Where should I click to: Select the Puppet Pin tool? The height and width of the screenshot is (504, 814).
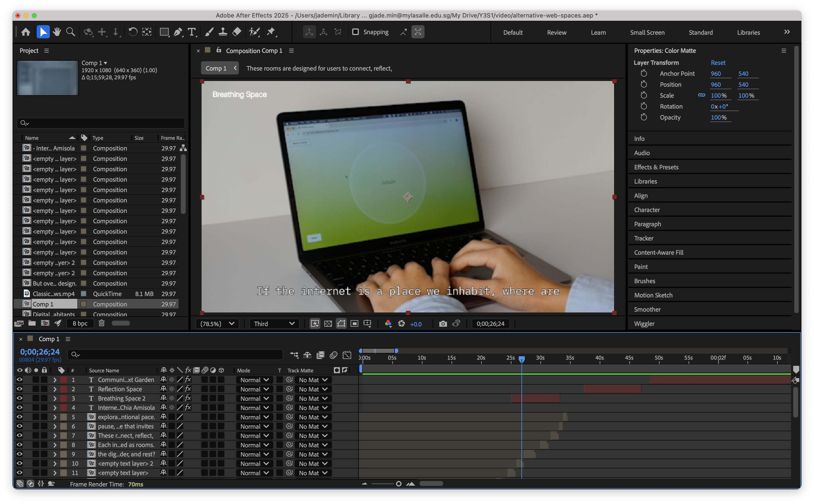271,32
